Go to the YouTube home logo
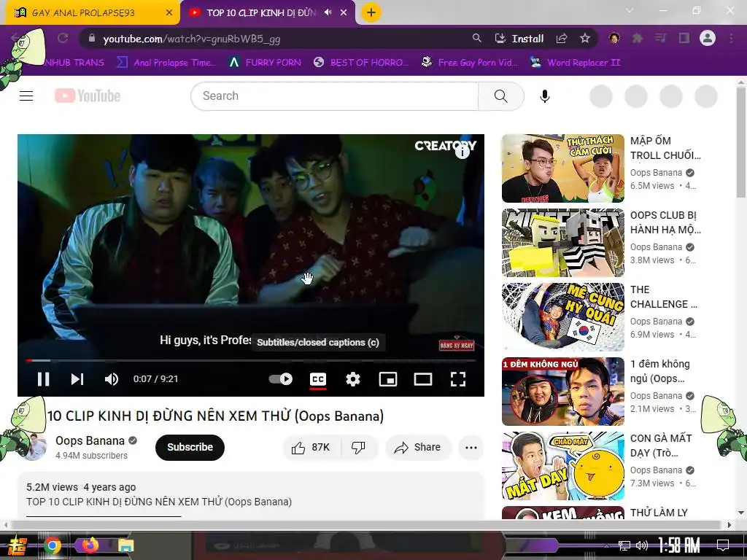Screen dimensions: 747x560 click(88, 96)
